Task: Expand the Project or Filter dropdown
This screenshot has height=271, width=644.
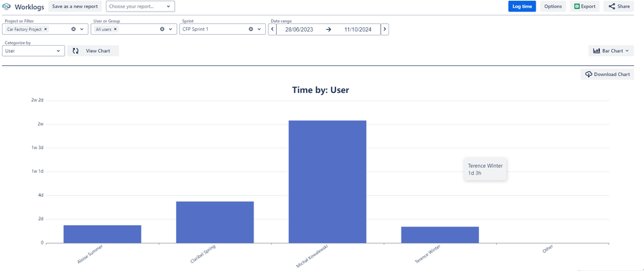Action: (82, 29)
